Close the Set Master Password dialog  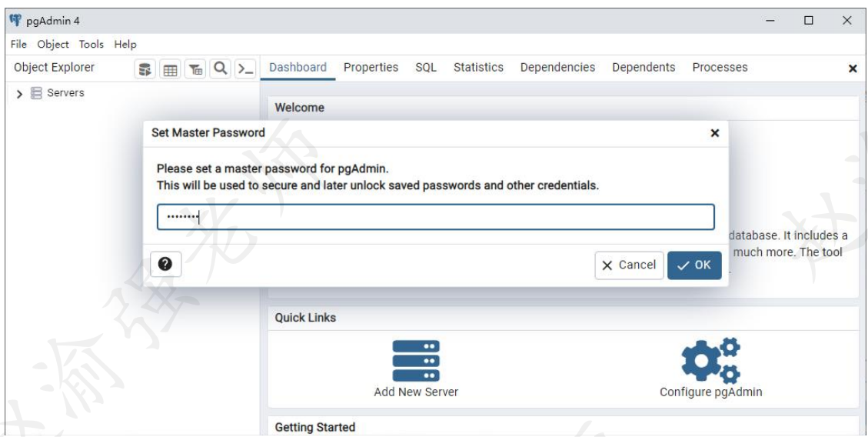click(715, 133)
